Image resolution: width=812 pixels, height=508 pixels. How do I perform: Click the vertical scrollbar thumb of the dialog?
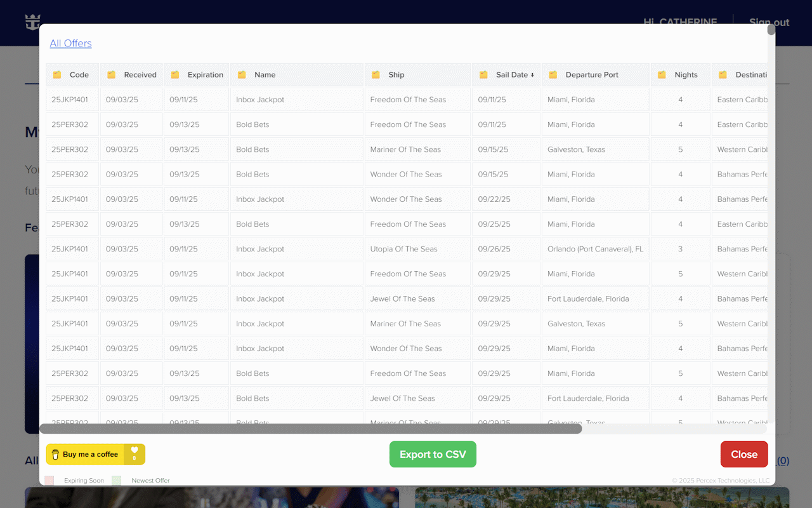click(x=771, y=29)
